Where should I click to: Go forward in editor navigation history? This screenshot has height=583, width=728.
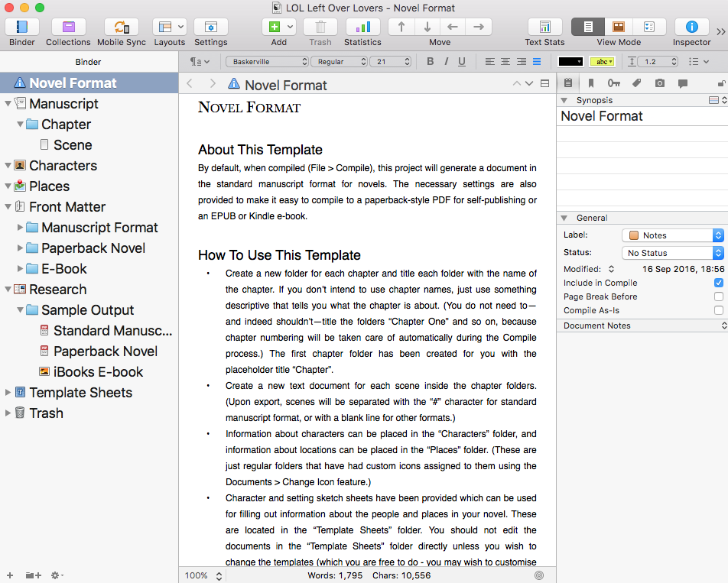tap(213, 83)
